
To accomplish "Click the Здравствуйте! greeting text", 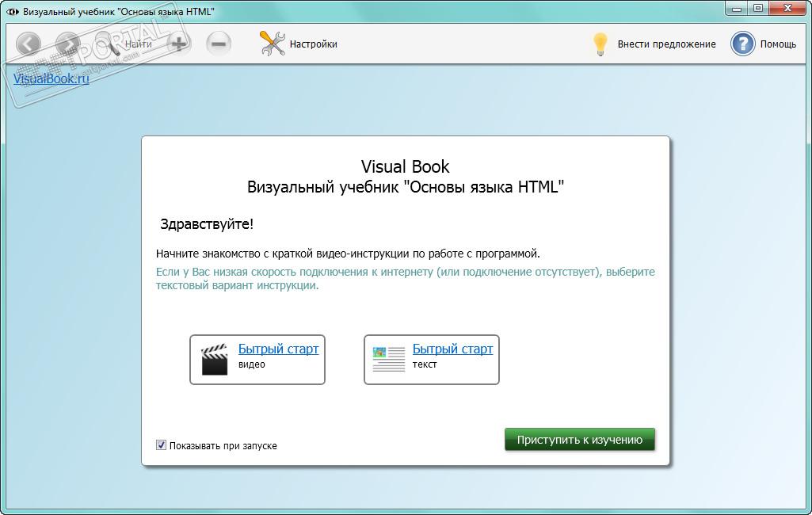I will pyautogui.click(x=207, y=224).
